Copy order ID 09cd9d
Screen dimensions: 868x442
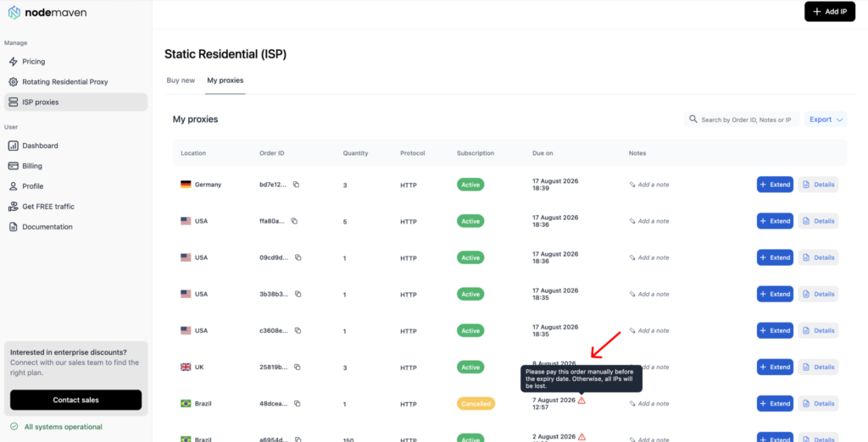click(x=298, y=257)
